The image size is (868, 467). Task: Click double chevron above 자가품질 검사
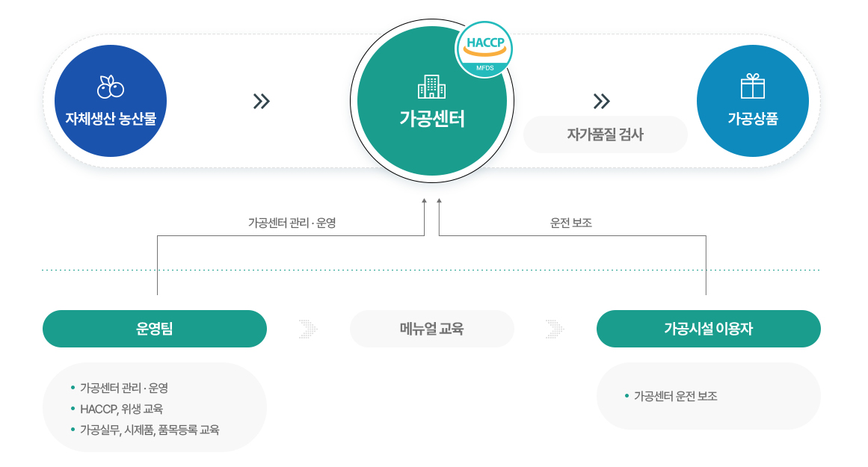tap(601, 101)
